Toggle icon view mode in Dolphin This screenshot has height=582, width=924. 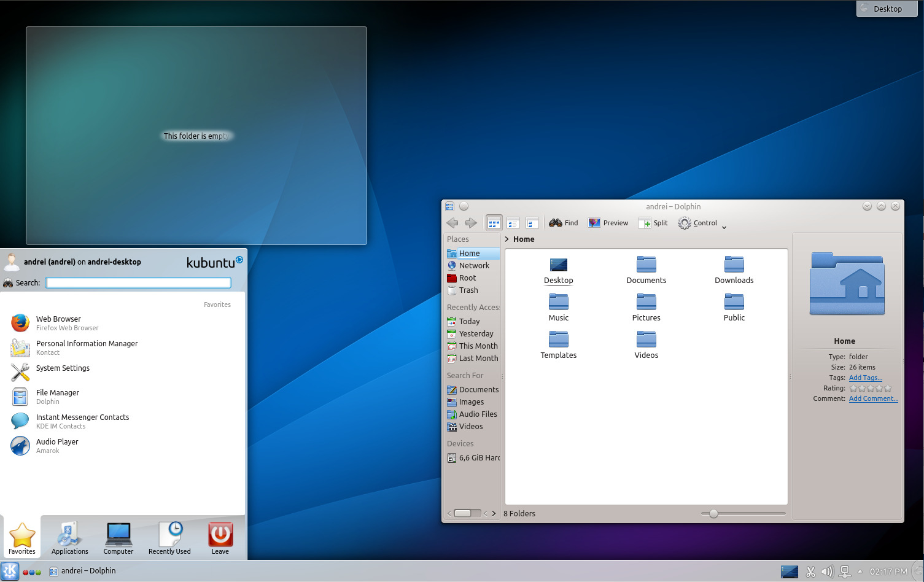point(494,222)
